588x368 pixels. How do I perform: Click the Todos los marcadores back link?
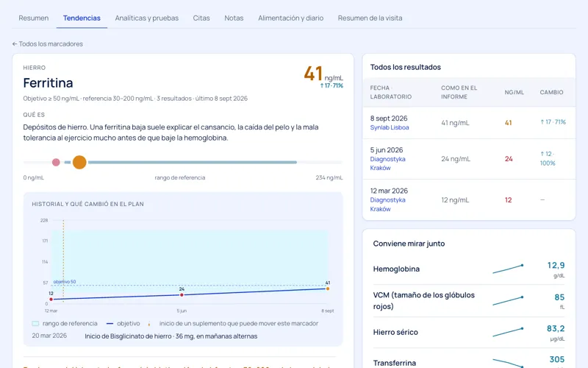pyautogui.click(x=48, y=44)
